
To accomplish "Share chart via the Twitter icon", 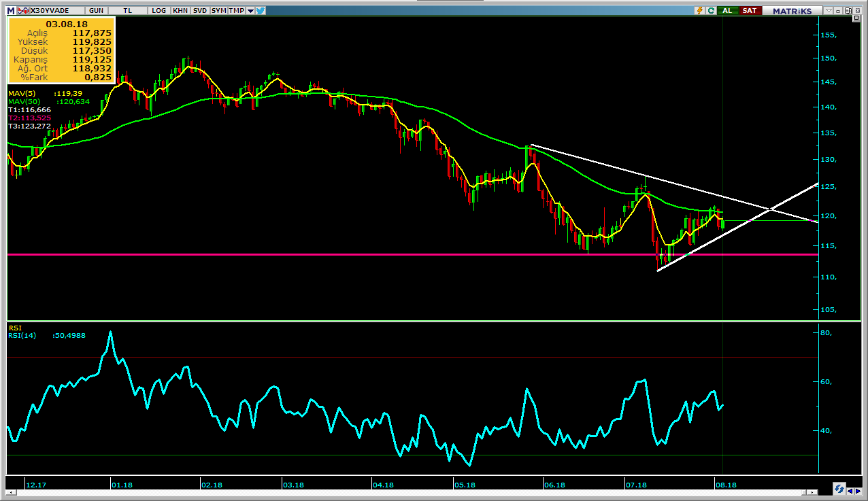I will click(260, 10).
